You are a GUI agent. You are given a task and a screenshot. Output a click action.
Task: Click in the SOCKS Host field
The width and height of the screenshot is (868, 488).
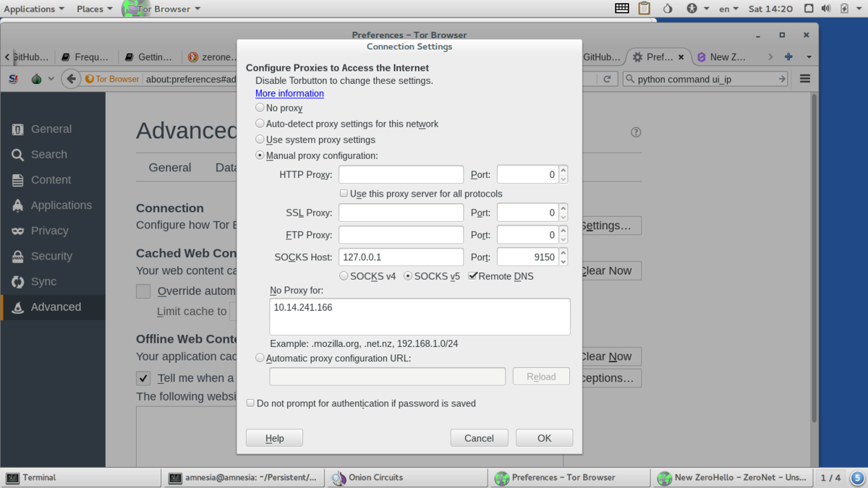point(401,257)
